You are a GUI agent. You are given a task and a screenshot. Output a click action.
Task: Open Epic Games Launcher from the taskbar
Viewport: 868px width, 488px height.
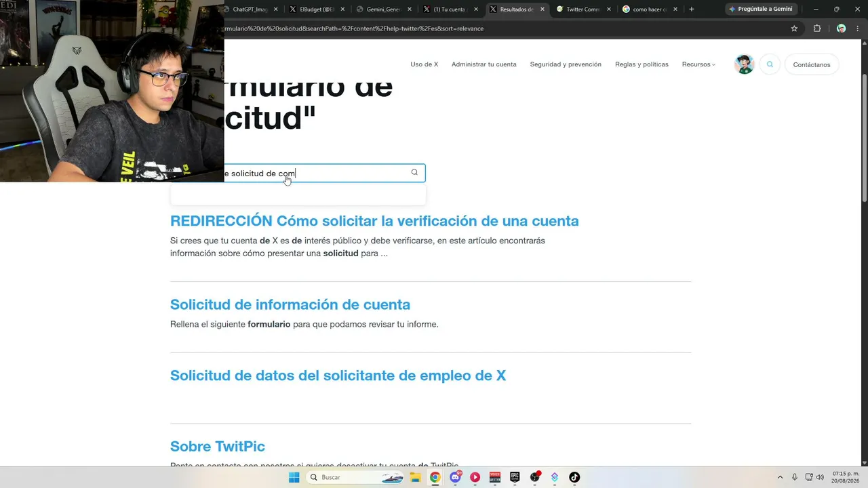(x=515, y=477)
